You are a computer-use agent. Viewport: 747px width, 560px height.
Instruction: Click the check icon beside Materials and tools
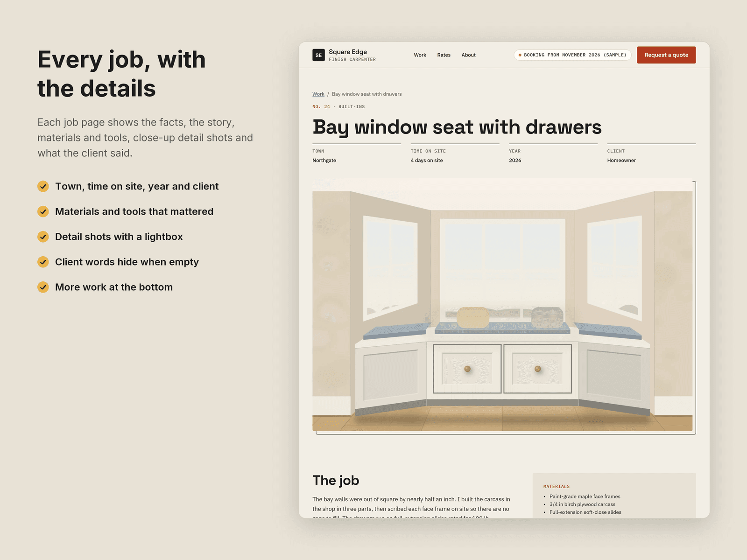click(x=43, y=211)
